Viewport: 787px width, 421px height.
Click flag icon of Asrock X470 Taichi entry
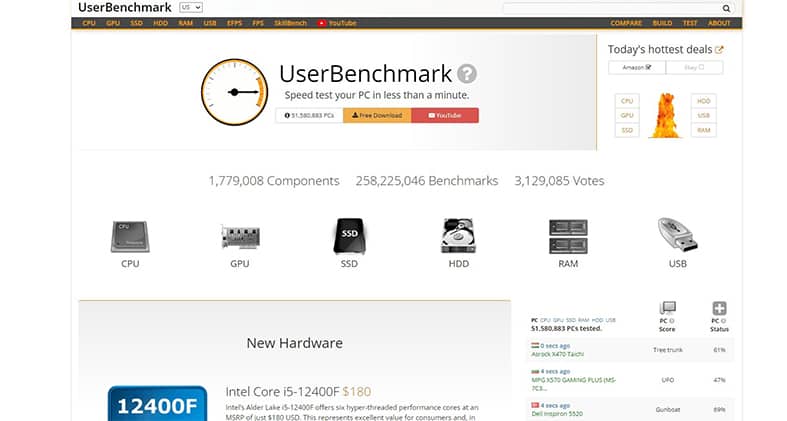coord(535,345)
